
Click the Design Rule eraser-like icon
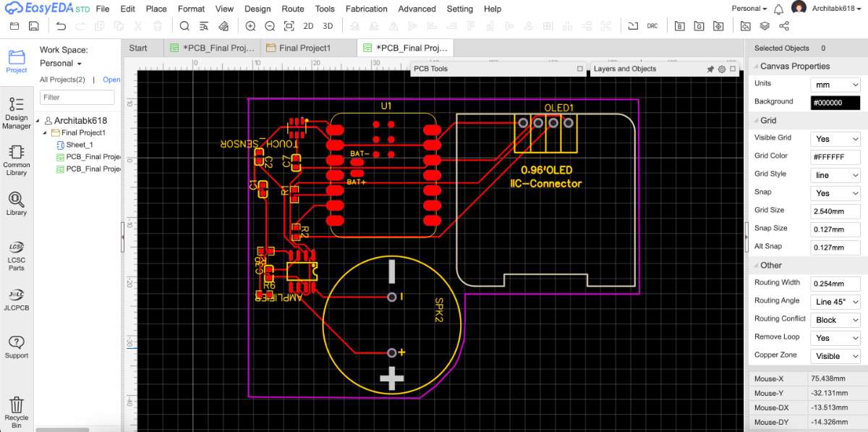[x=224, y=26]
